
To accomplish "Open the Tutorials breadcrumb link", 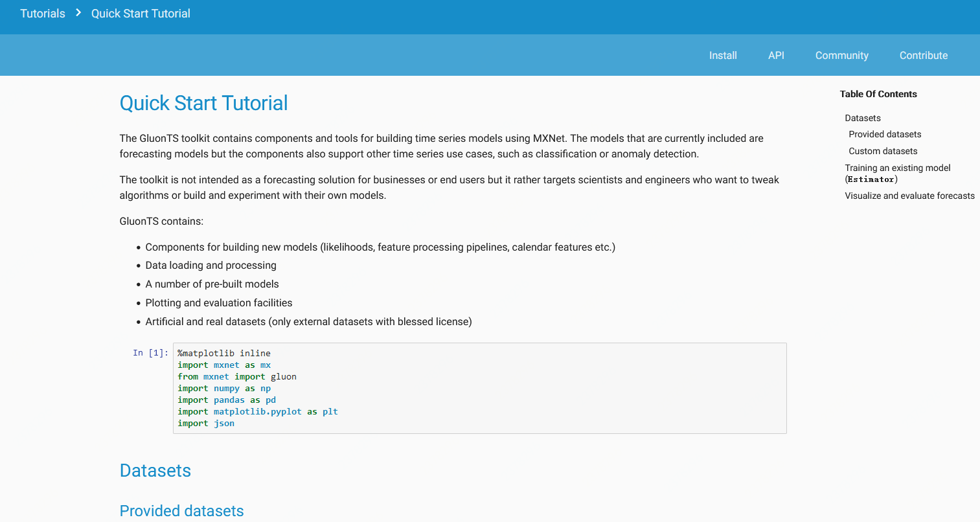I will pos(42,13).
